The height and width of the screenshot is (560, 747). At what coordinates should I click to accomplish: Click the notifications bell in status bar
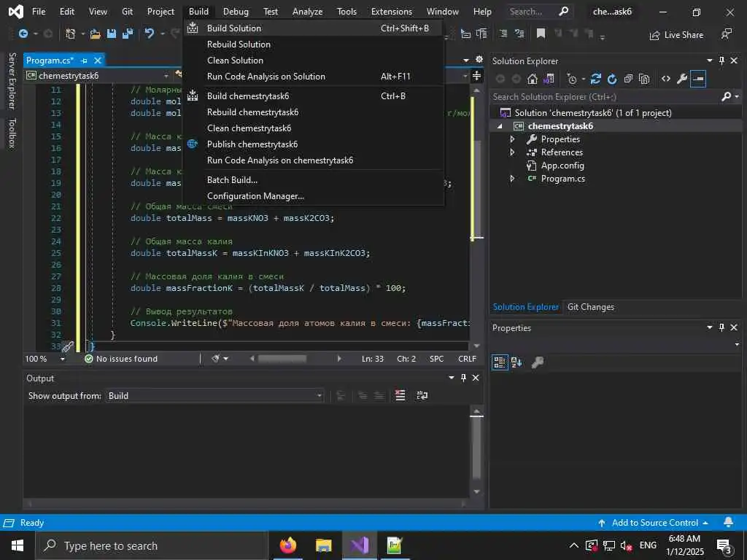729,522
